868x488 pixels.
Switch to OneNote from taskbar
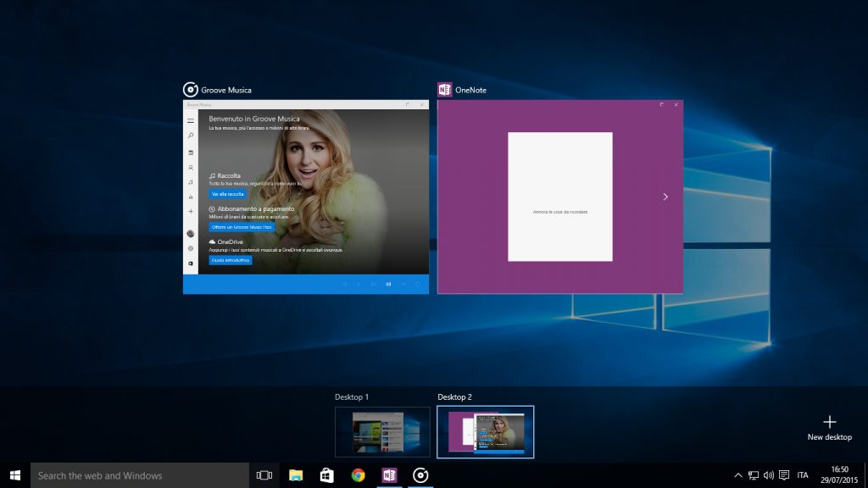(x=389, y=475)
